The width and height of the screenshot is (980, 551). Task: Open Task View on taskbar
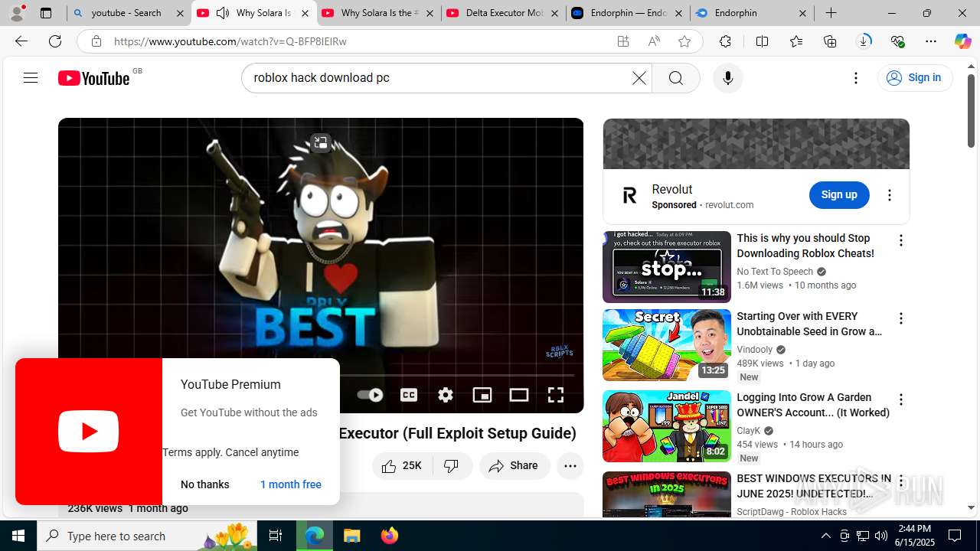pyautogui.click(x=276, y=536)
